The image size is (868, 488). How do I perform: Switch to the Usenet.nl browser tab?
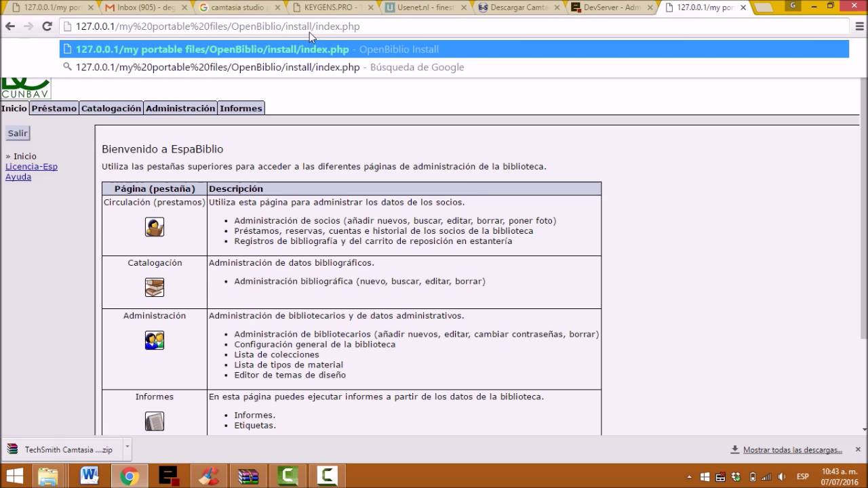click(x=425, y=7)
